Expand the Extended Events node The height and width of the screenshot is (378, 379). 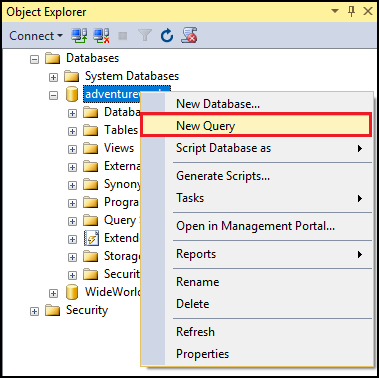point(72,239)
